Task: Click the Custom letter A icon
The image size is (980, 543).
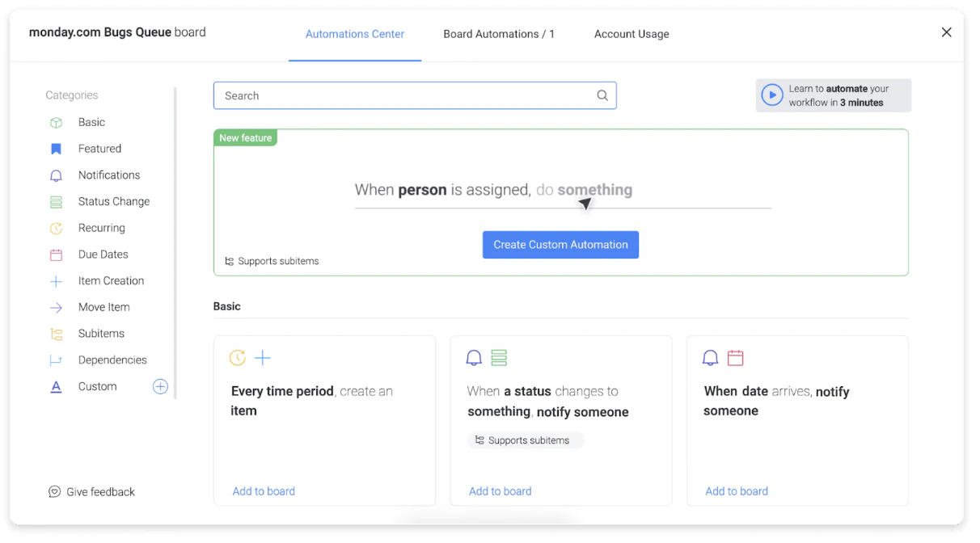Action: pos(56,387)
